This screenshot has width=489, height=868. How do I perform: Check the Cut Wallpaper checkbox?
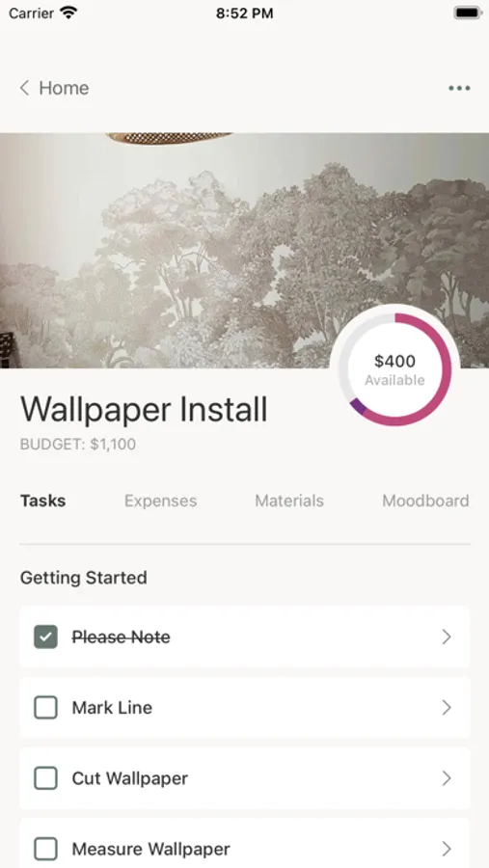click(45, 778)
